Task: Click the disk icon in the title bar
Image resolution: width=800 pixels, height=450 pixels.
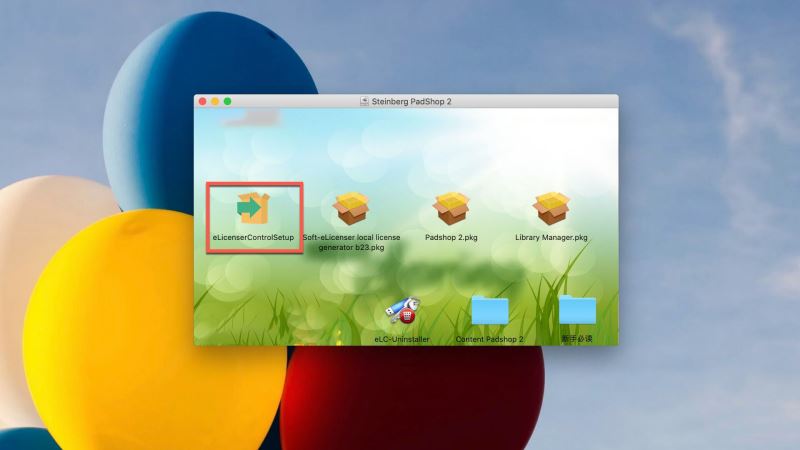Action: pos(364,101)
